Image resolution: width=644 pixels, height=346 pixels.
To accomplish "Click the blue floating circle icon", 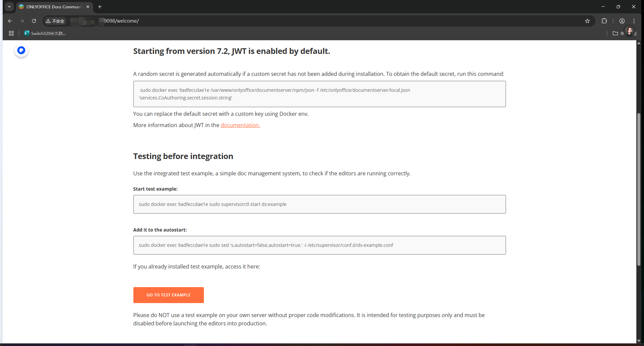I will [x=21, y=50].
